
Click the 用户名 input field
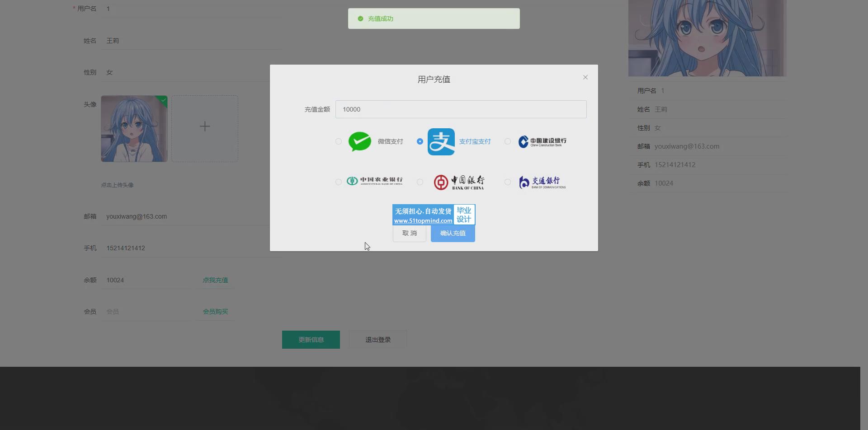tap(192, 9)
